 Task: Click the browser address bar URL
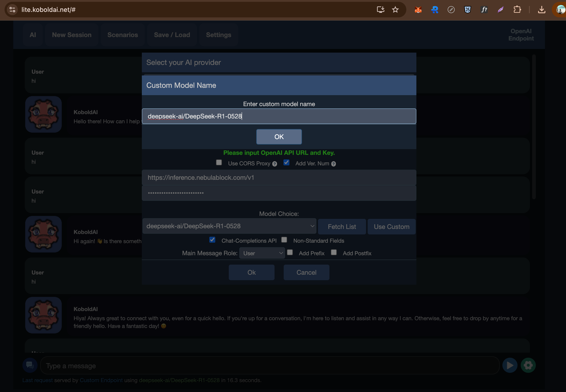coord(49,10)
